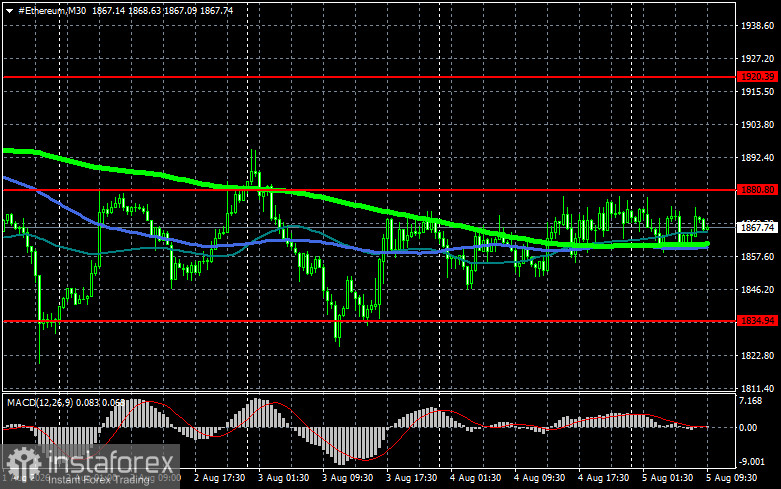Click the 1927.20 price scale value
Screen dimensions: 781x489
(x=758, y=59)
